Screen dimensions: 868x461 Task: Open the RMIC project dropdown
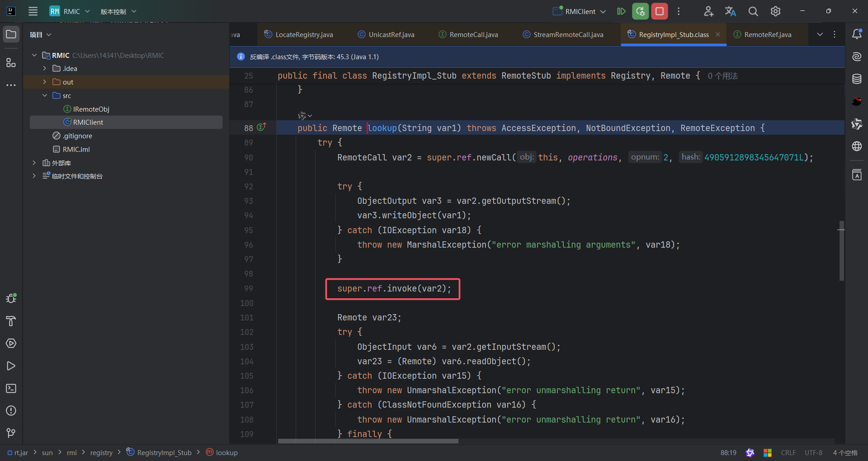(70, 11)
